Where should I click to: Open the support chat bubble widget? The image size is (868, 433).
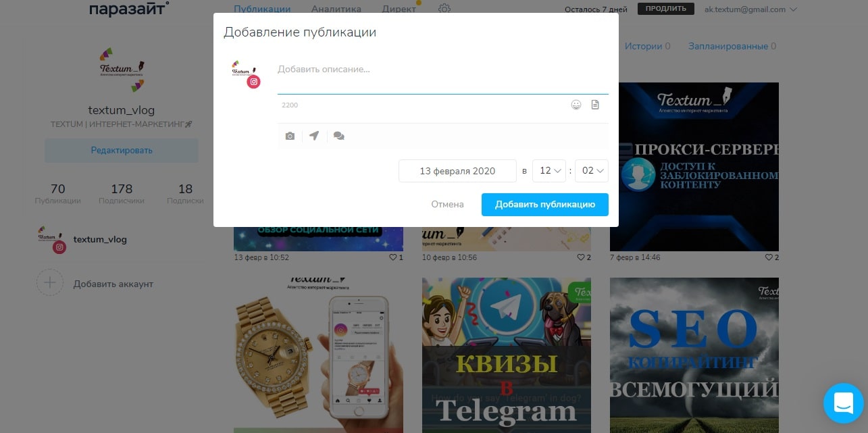click(844, 403)
